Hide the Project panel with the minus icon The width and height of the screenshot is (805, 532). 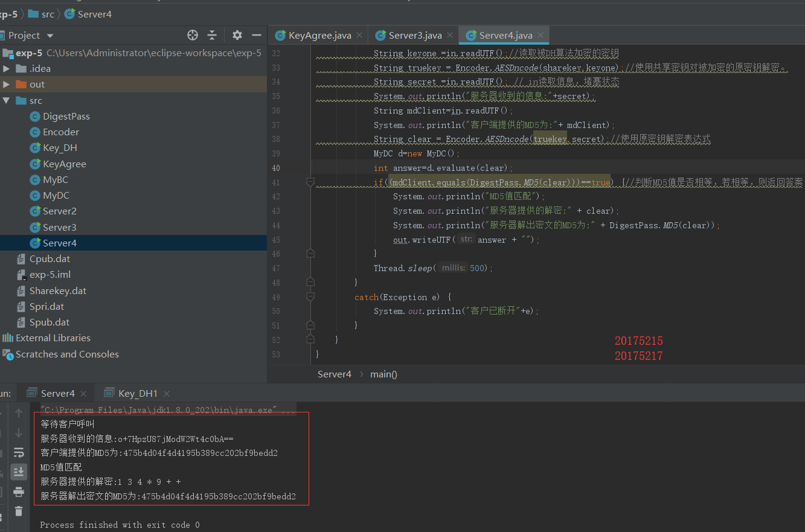pos(257,35)
